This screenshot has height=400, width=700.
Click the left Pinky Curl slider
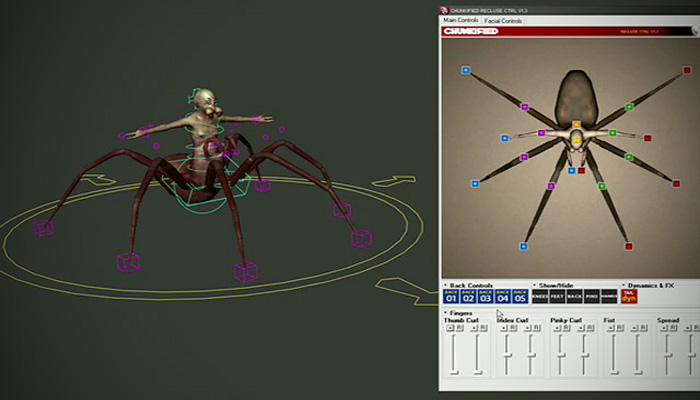click(x=560, y=354)
